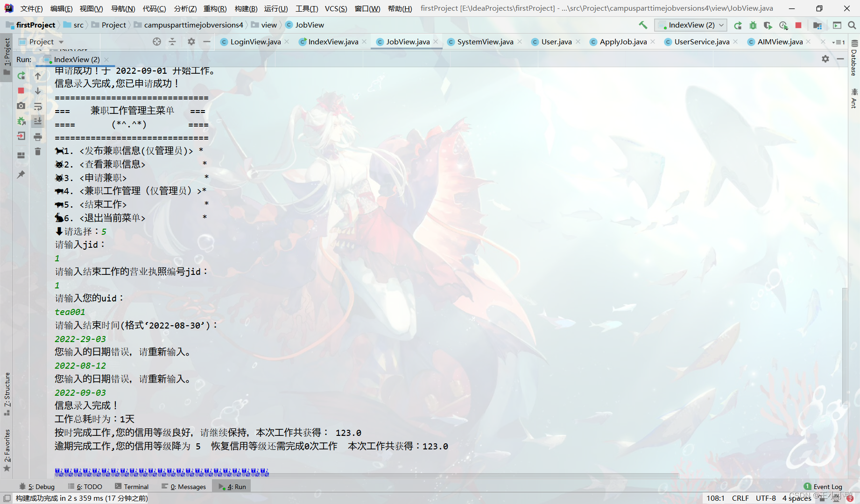Rerun IndexView from Run panel
The height and width of the screenshot is (504, 860).
point(21,76)
